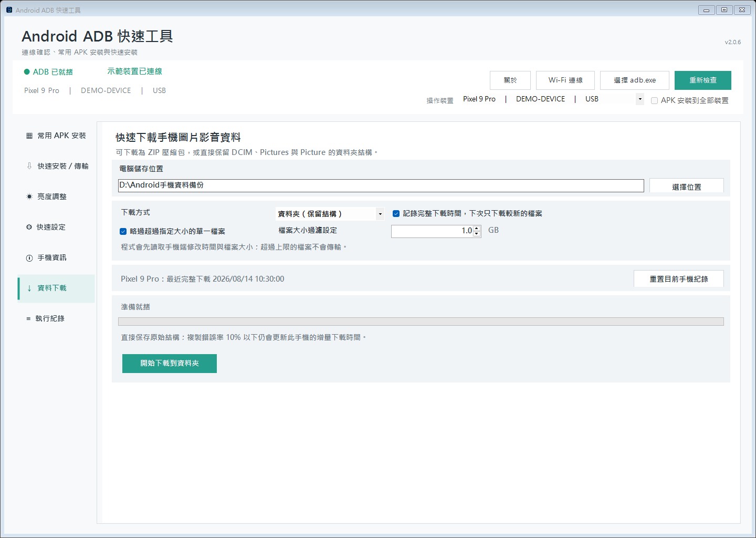Screen dimensions: 756x538
Task: Click the 重新檢查 button
Action: (703, 80)
